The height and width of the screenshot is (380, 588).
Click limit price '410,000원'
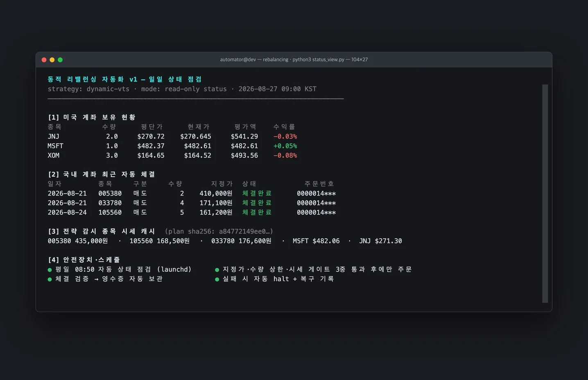click(x=216, y=193)
